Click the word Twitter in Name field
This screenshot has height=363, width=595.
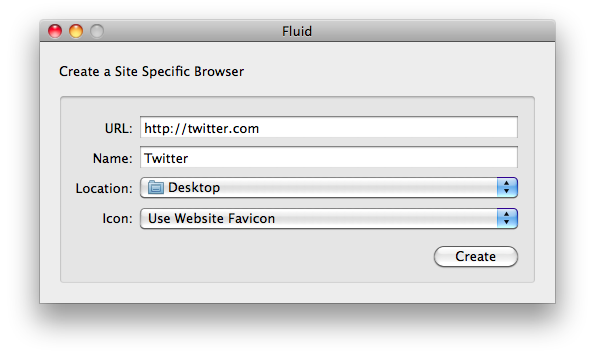(166, 158)
